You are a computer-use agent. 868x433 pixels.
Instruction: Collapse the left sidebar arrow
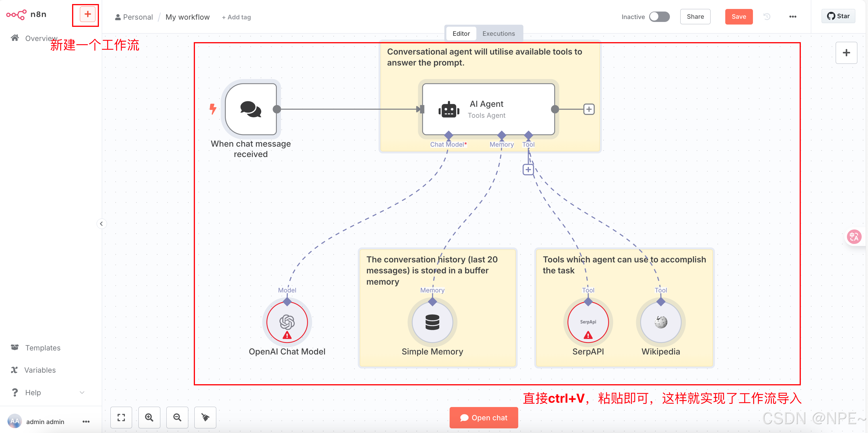pos(102,224)
